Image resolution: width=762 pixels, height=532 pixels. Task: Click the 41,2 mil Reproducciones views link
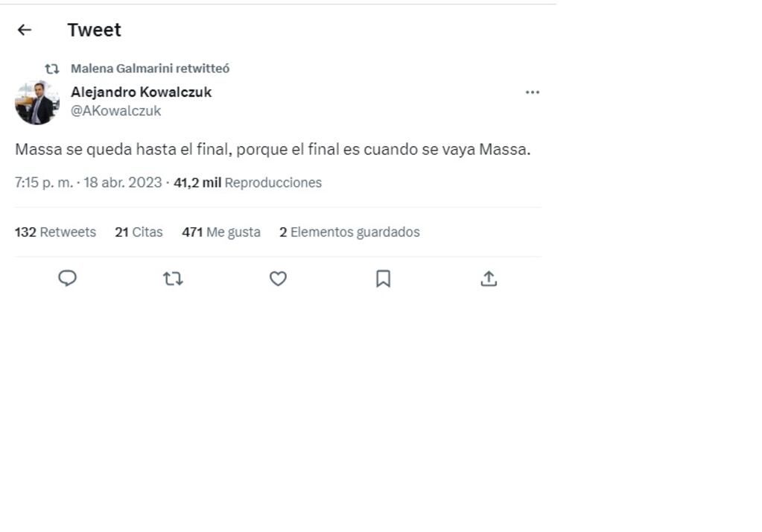(247, 182)
